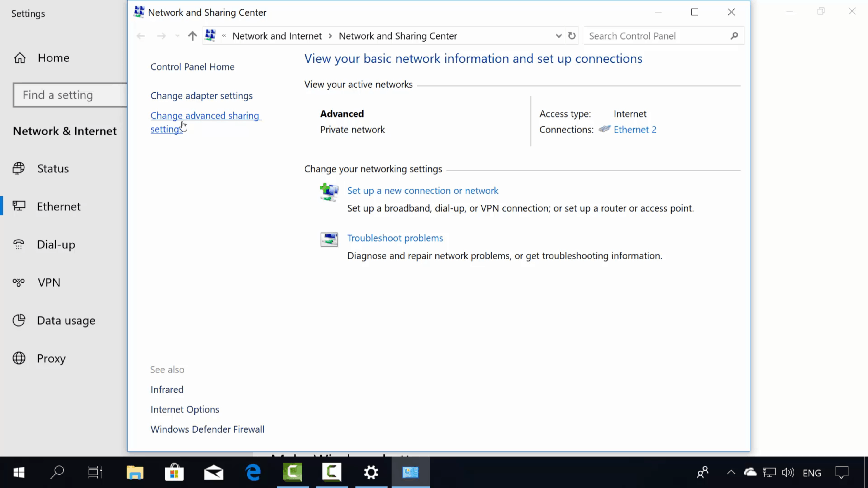
Task: Open the recent locations dropdown arrow
Action: click(177, 36)
